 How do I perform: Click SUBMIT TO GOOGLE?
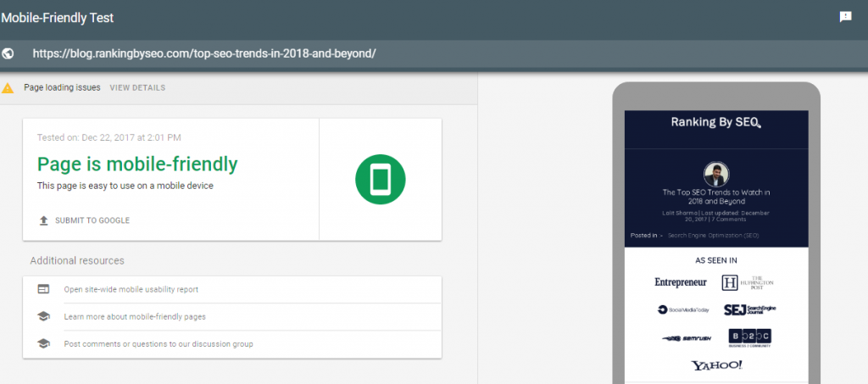(92, 220)
